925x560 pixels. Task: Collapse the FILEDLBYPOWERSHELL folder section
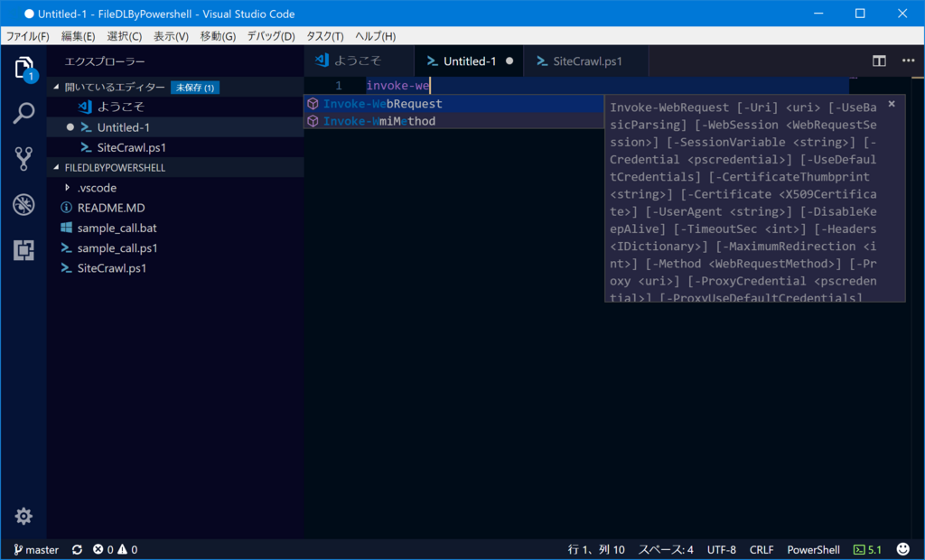[x=57, y=168]
